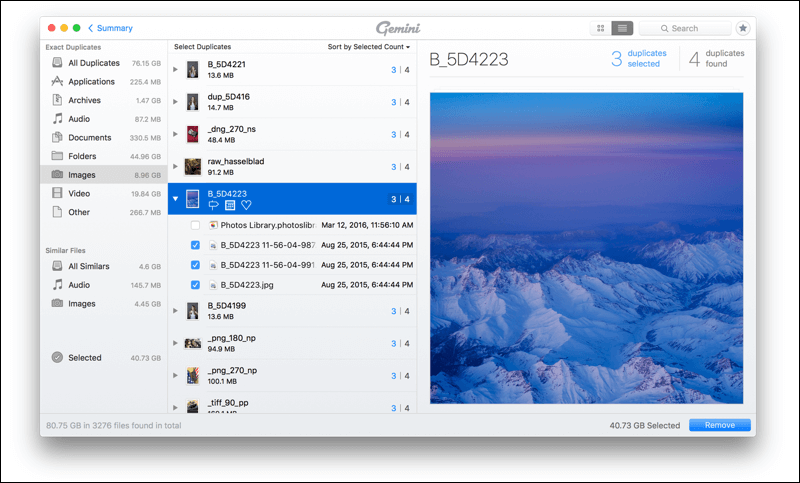This screenshot has width=800, height=483.
Task: Open Audio under Similar Files
Action: (104, 285)
